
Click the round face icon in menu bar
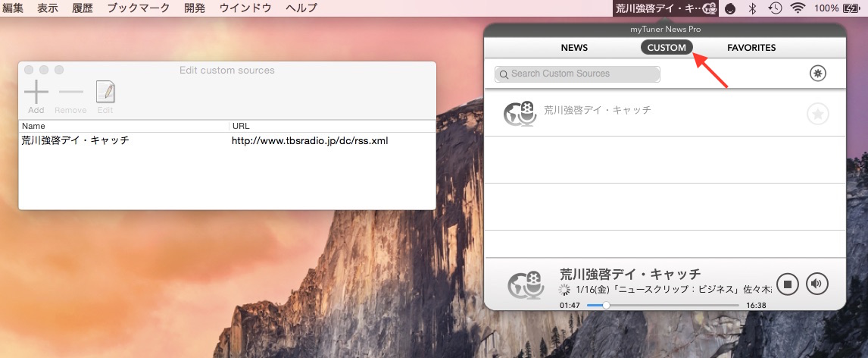[731, 8]
